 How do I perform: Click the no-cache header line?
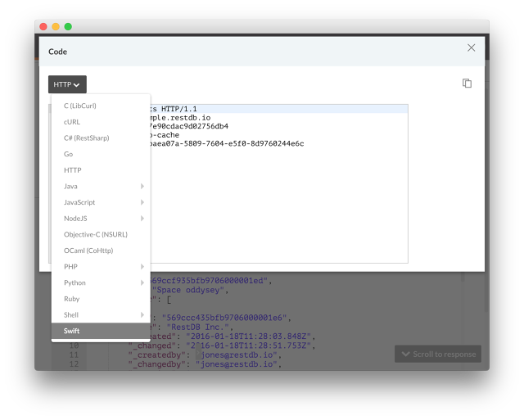[165, 135]
